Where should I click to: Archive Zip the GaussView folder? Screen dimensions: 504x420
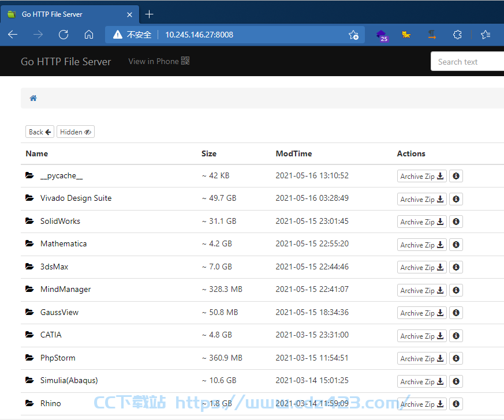pos(421,313)
